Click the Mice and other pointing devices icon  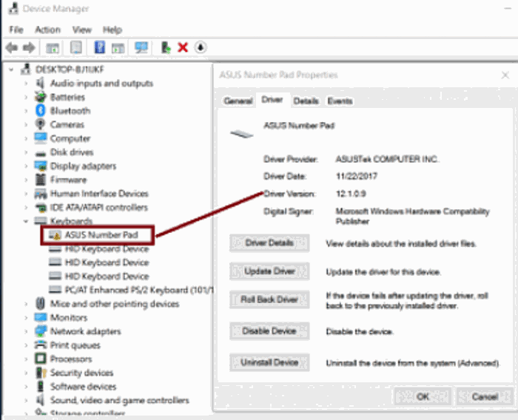click(40, 303)
